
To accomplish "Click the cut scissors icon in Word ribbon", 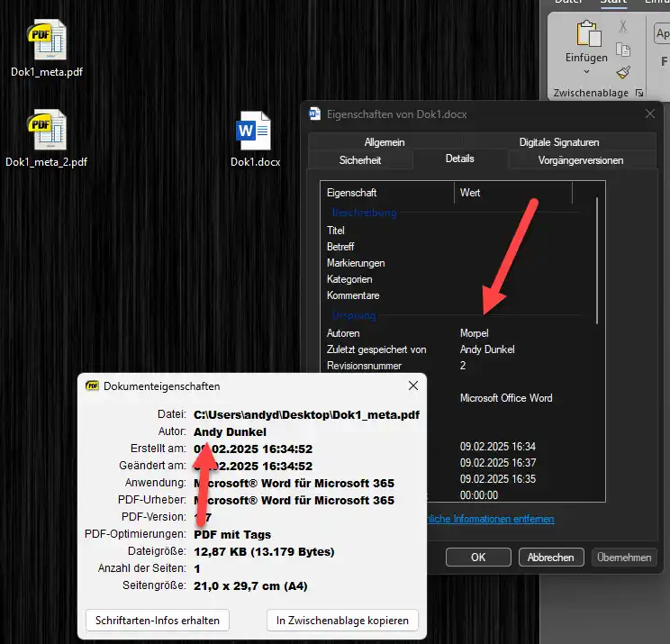I will 623,26.
